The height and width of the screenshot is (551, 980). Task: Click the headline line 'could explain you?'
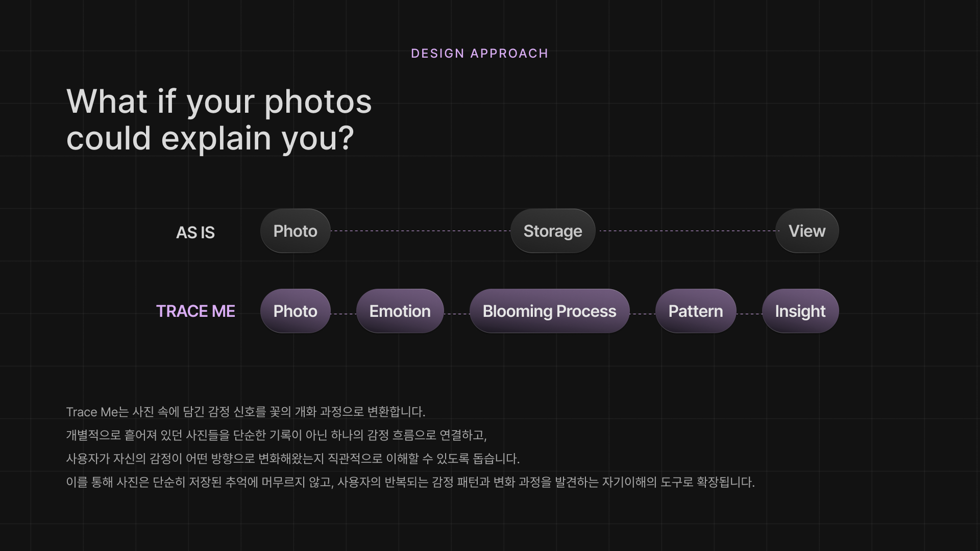210,138
